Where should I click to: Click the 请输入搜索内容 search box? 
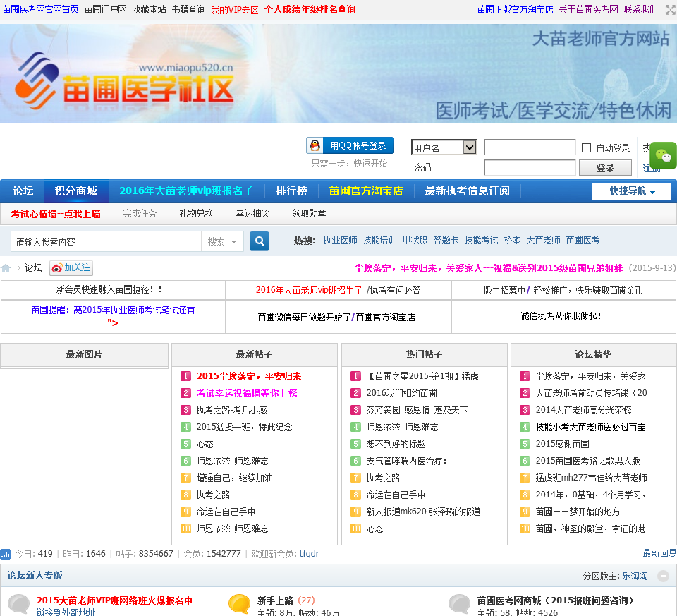coord(106,241)
